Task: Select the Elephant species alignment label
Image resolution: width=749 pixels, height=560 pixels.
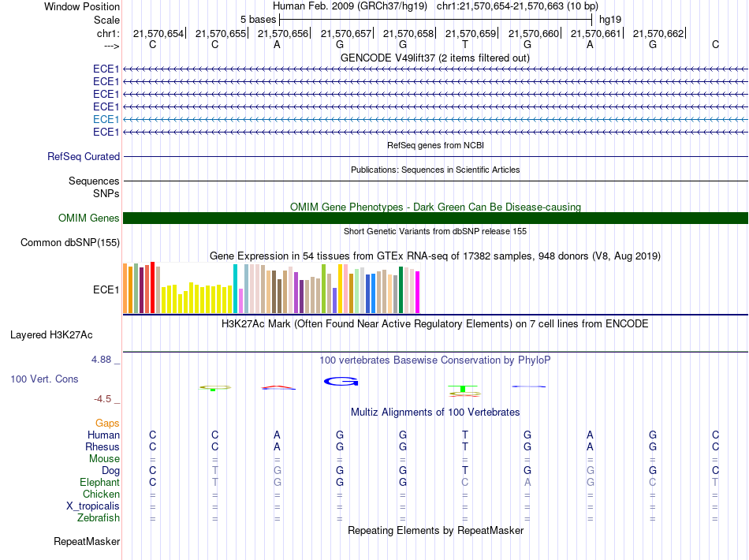Action: (99, 482)
